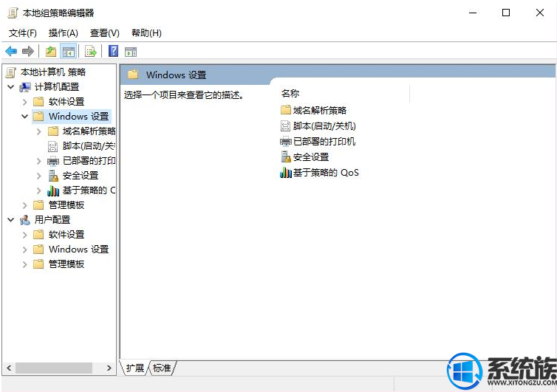The image size is (557, 392).
Task: Expand 软件设置 under 用户配置
Action: (x=25, y=235)
